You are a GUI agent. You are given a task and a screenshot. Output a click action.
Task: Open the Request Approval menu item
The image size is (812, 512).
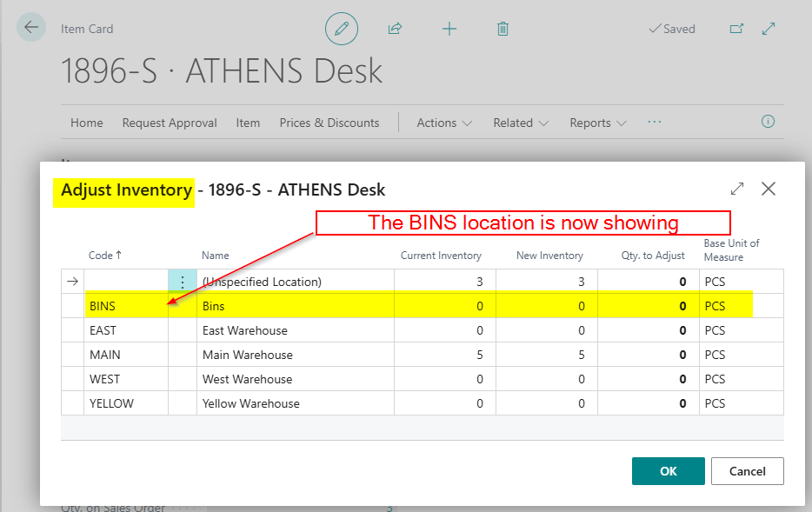click(170, 123)
